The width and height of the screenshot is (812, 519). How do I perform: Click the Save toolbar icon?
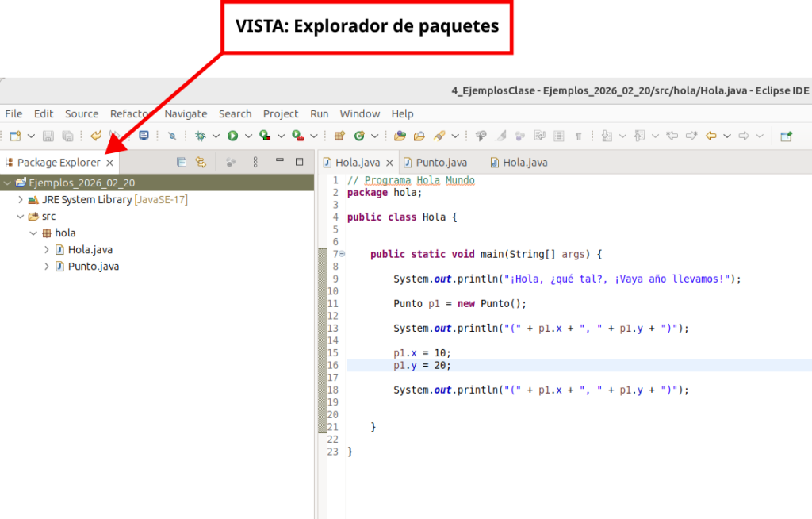coord(48,136)
